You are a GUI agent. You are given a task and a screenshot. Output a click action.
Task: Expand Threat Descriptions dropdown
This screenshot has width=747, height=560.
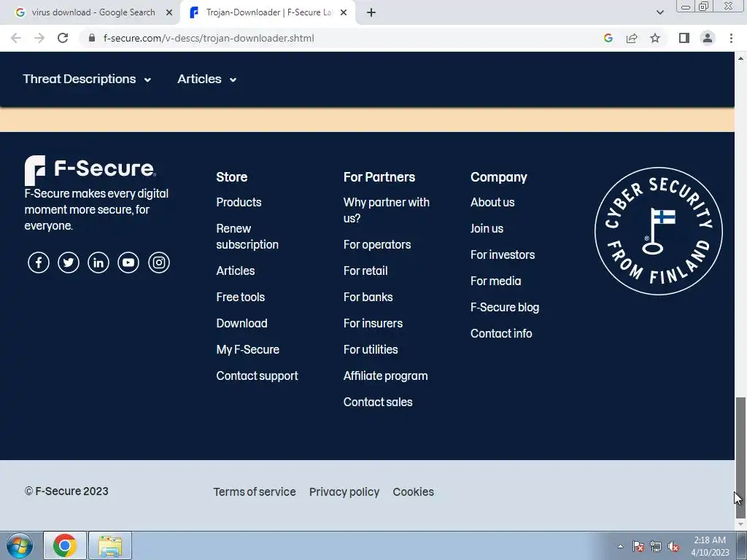click(x=87, y=79)
